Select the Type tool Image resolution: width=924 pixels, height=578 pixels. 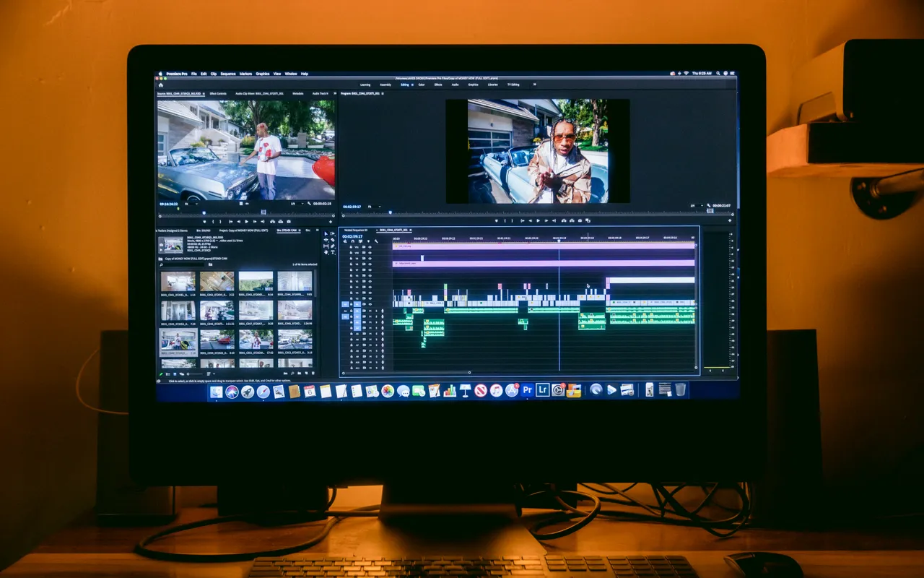[x=333, y=252]
